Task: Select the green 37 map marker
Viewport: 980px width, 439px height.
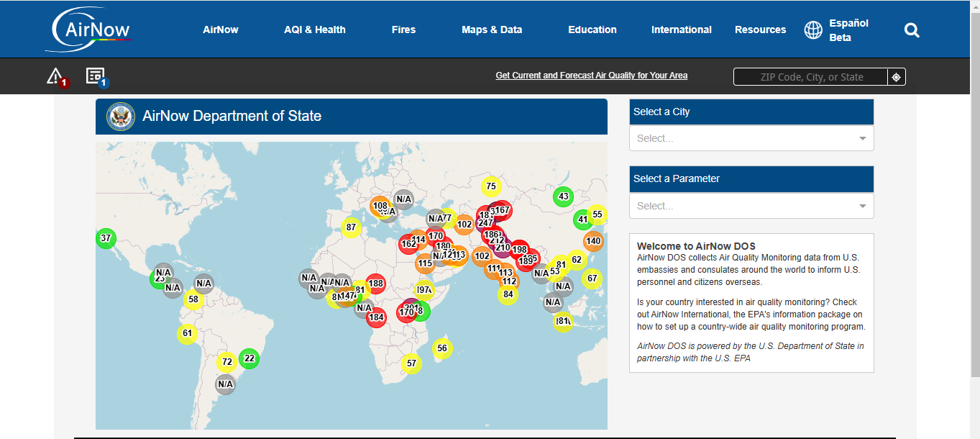Action: [106, 238]
